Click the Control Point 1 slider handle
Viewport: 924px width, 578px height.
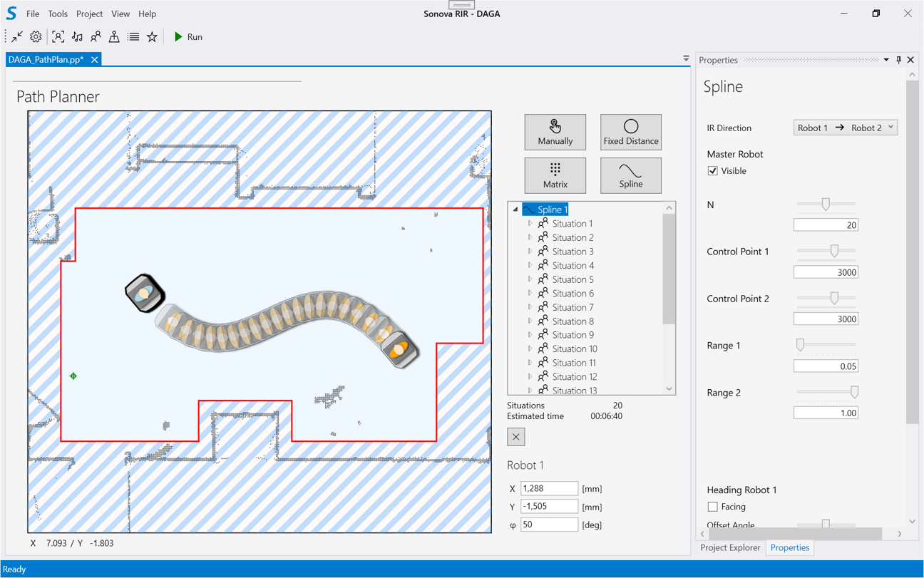click(x=834, y=251)
